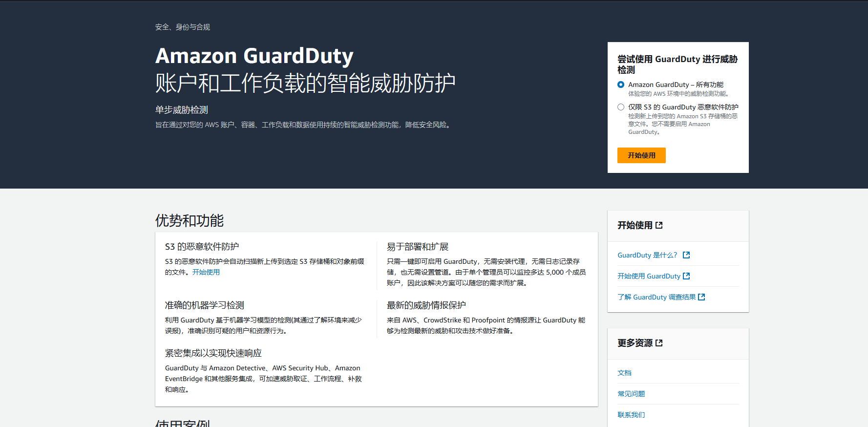Click external icon next to GuardDuty 是什么?
The width and height of the screenshot is (868, 427).
click(x=686, y=255)
